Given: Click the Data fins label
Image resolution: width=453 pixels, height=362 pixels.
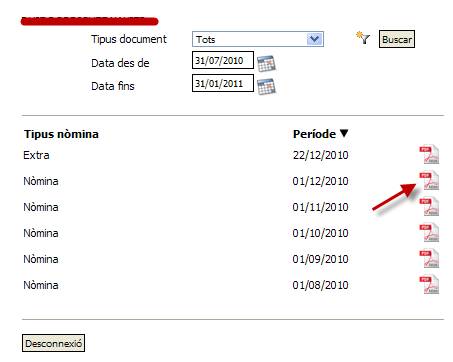Looking at the screenshot, I should [x=113, y=86].
